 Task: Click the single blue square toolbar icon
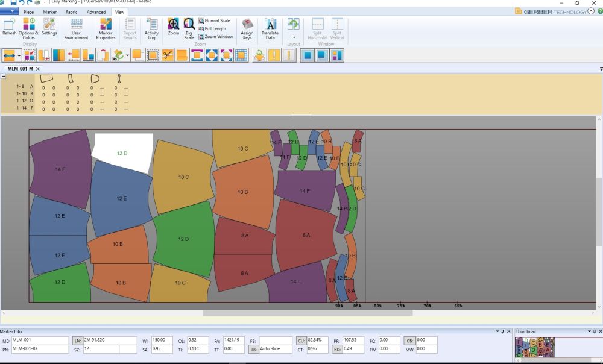click(308, 55)
